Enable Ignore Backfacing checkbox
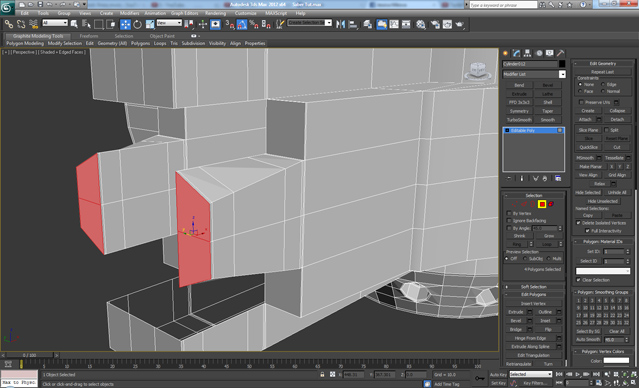This screenshot has width=639, height=388. click(509, 221)
